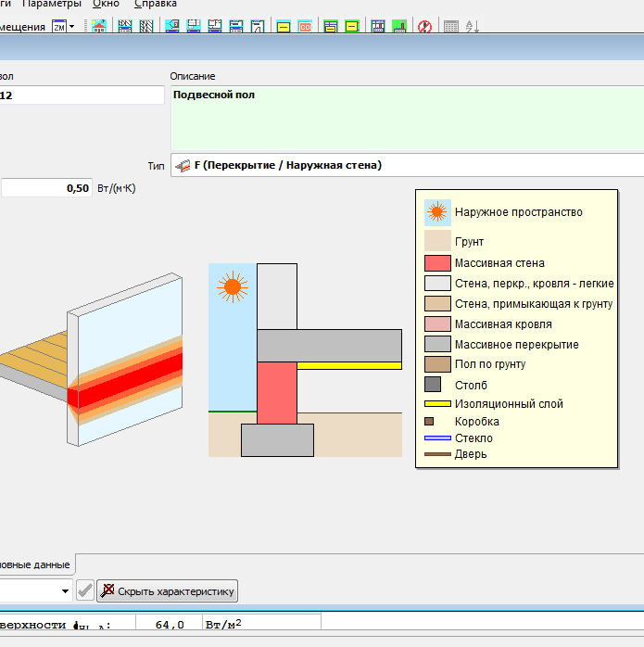Image resolution: width=644 pixels, height=647 pixels.
Task: Click the gray checkmark confirm button
Action: point(85,590)
